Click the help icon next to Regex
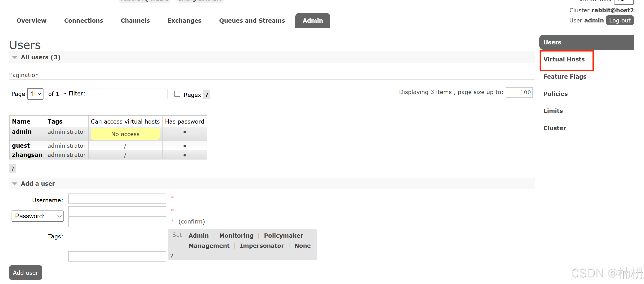 (x=206, y=95)
